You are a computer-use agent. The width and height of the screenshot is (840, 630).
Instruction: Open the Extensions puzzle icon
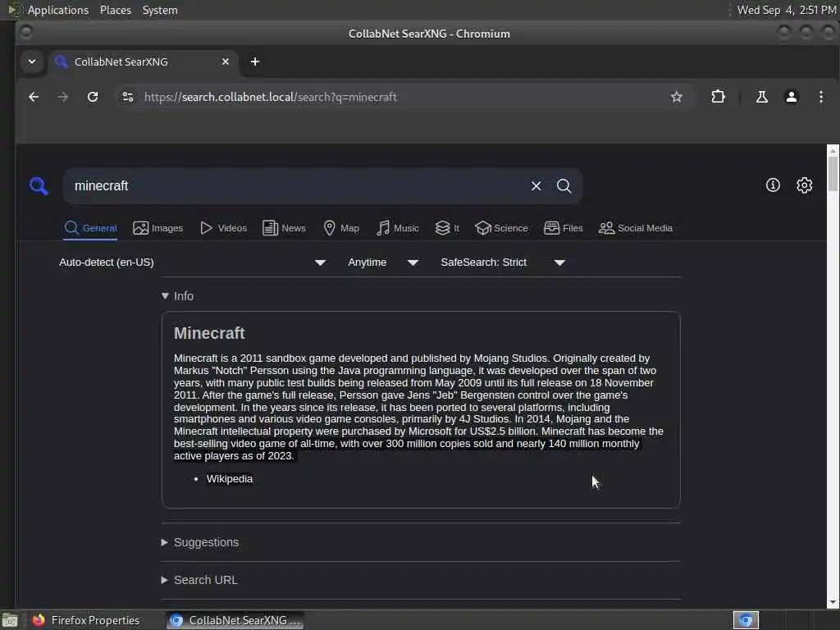(718, 97)
